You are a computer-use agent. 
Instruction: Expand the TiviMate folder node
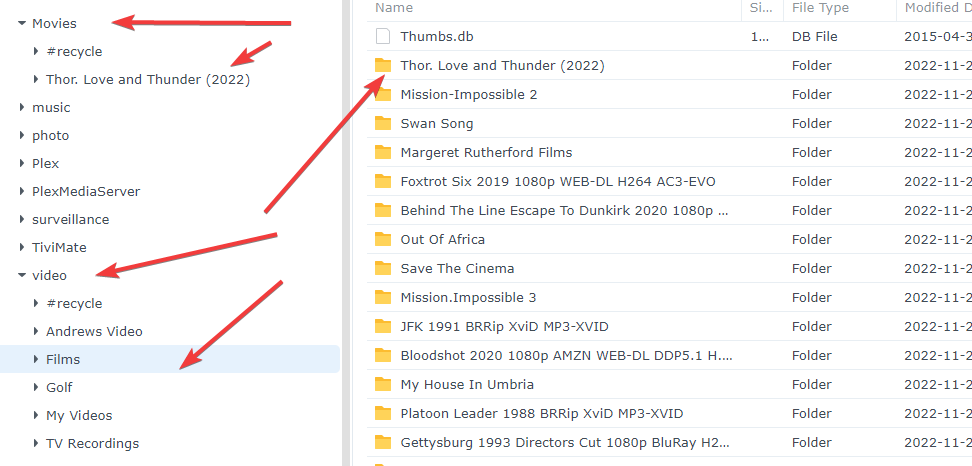click(x=22, y=247)
